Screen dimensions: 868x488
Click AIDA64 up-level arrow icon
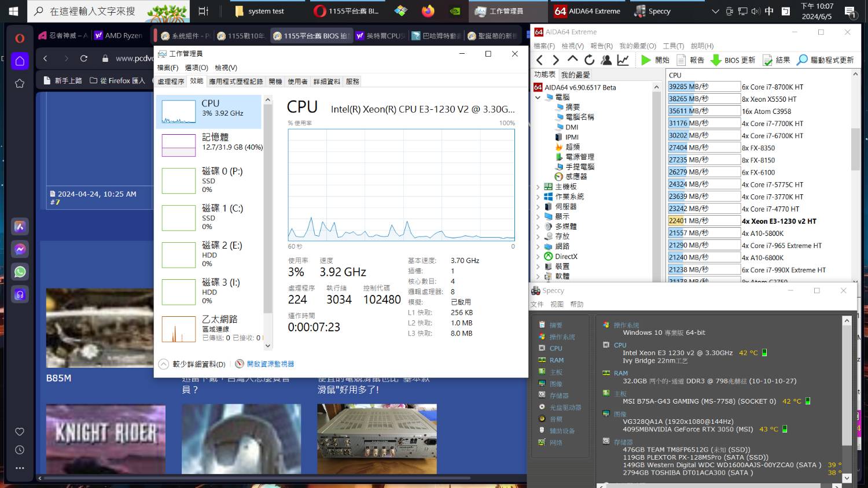572,59
